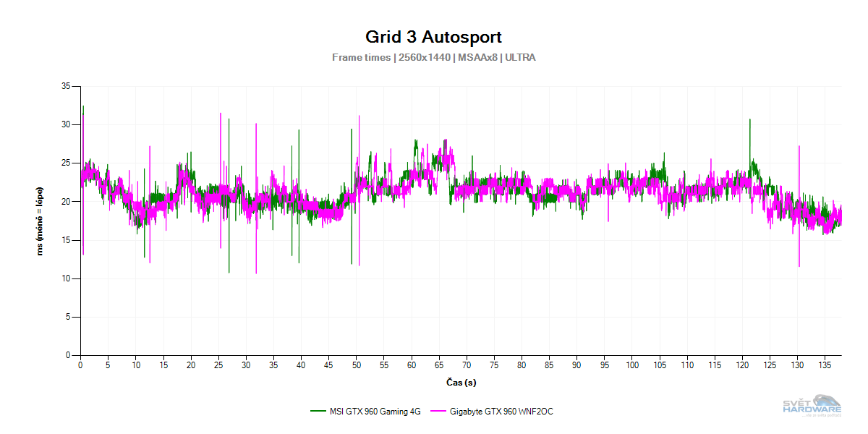Select the 70 tick on the x-axis
The image size is (868, 434).
(x=467, y=366)
